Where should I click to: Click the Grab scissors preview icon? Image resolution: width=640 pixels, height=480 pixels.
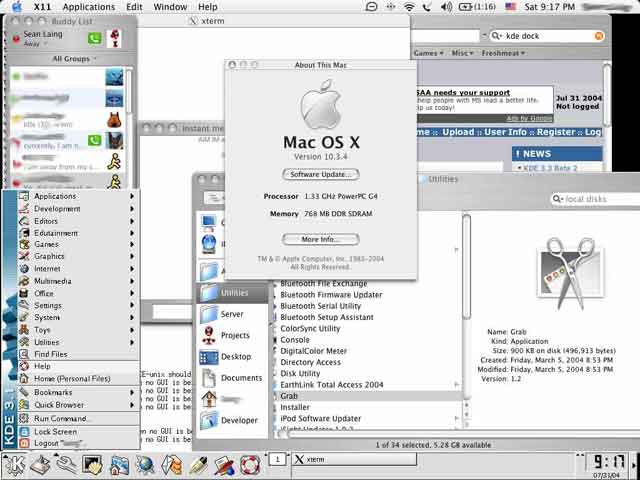click(x=570, y=273)
